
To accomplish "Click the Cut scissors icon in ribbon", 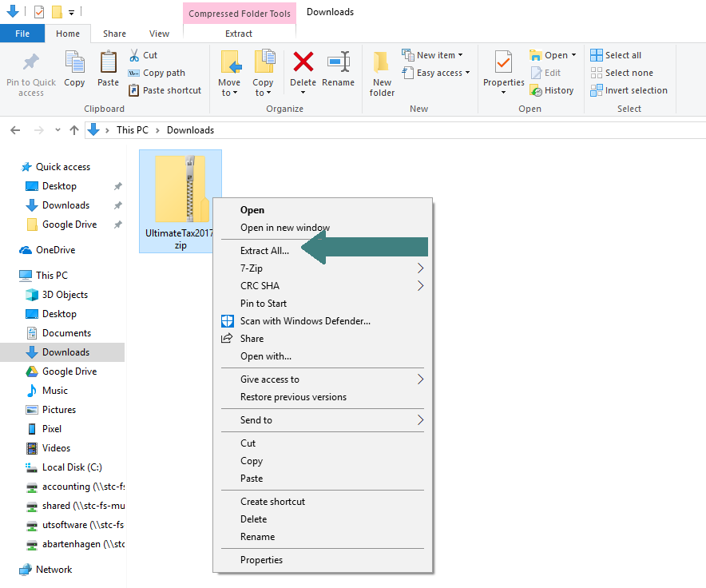I will [134, 55].
